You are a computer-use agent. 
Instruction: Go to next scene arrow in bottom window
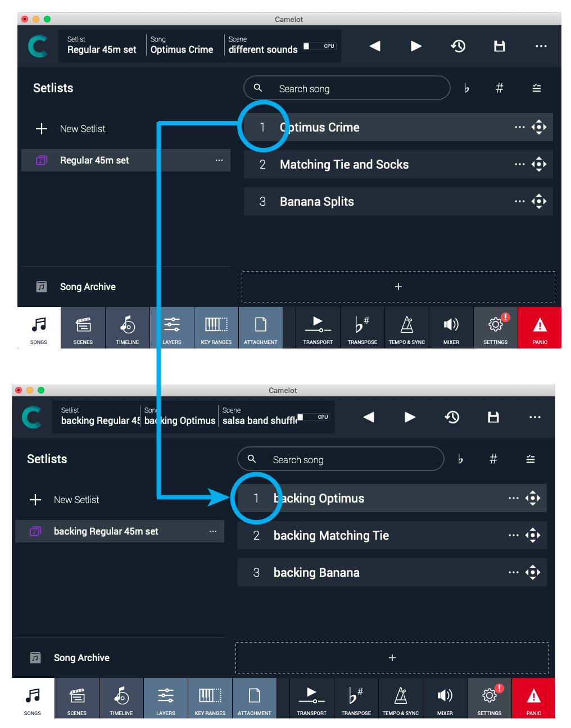[x=410, y=417]
